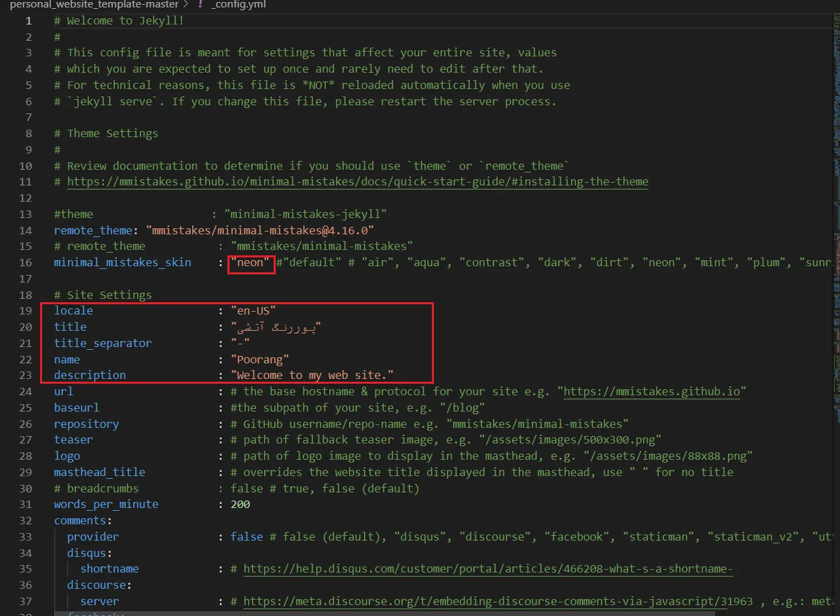The image size is (840, 616).
Task: Click the disqus: key on line 34
Action: (x=90, y=554)
